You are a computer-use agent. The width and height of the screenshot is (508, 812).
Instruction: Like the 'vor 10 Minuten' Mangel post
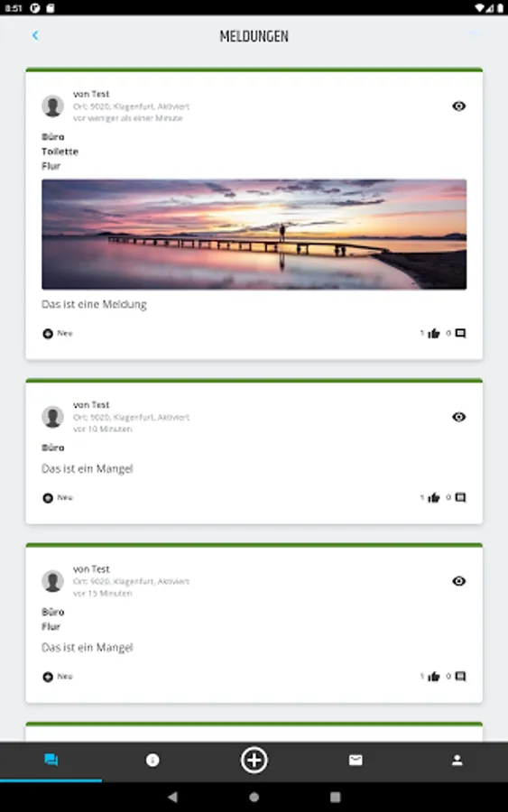pyautogui.click(x=434, y=498)
